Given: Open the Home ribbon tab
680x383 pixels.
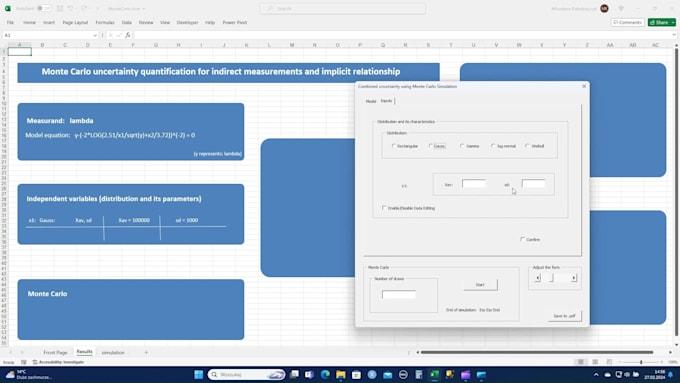Looking at the screenshot, I should point(29,23).
